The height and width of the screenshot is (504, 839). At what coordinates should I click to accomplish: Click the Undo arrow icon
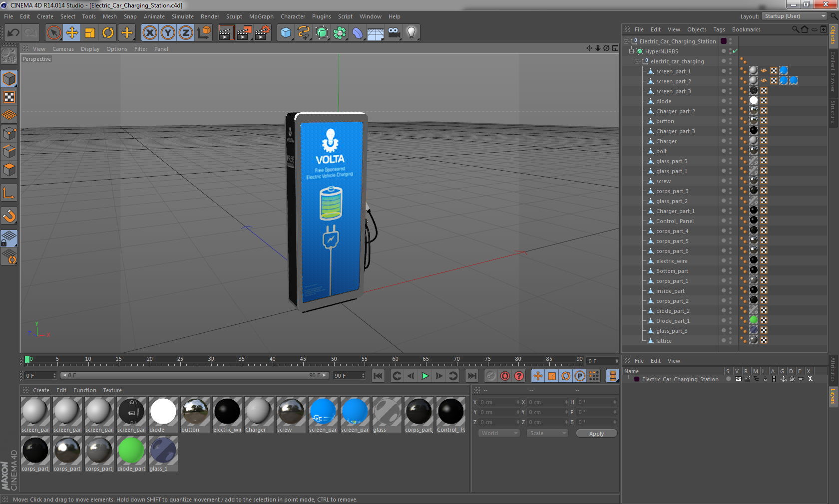click(13, 33)
